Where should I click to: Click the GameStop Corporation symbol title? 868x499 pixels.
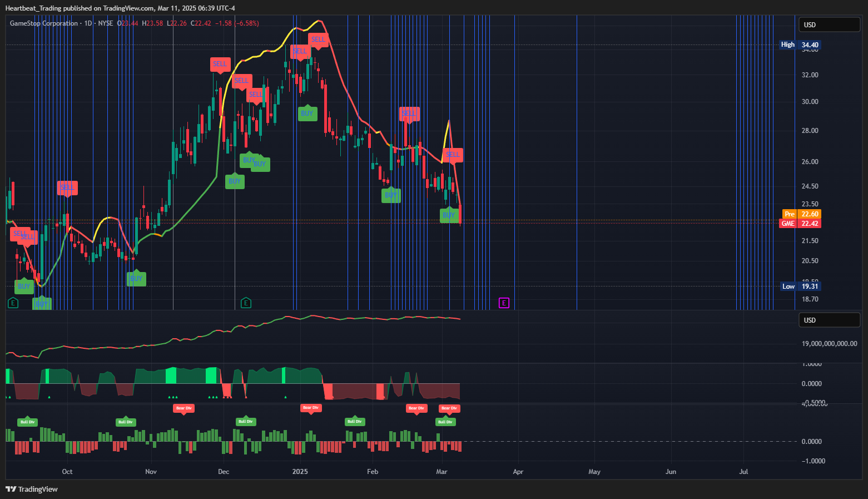click(44, 23)
